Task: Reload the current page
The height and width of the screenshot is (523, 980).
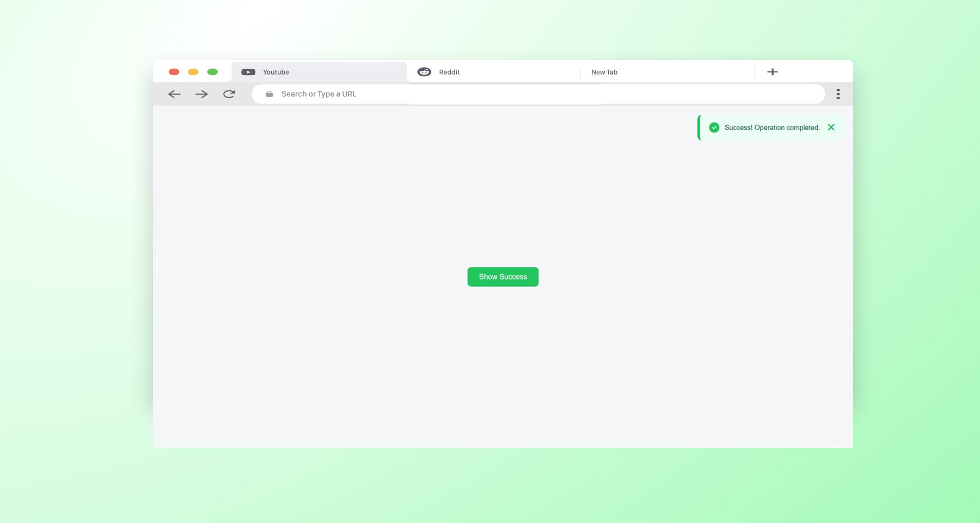Action: click(x=229, y=94)
